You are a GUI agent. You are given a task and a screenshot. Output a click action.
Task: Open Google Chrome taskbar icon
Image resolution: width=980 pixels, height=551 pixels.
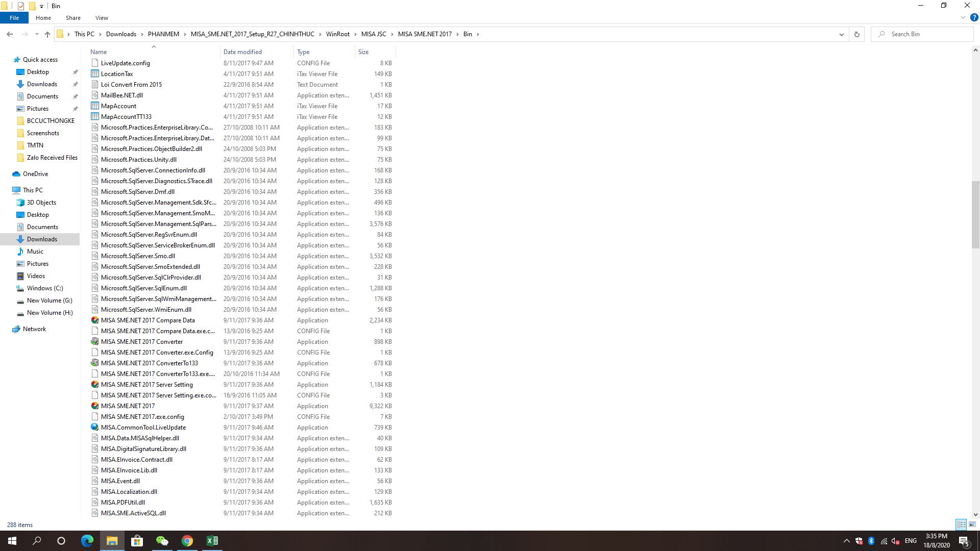(x=187, y=541)
